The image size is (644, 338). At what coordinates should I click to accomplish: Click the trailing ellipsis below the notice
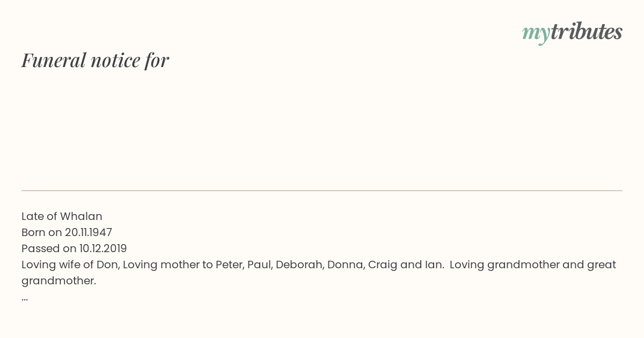[25, 297]
